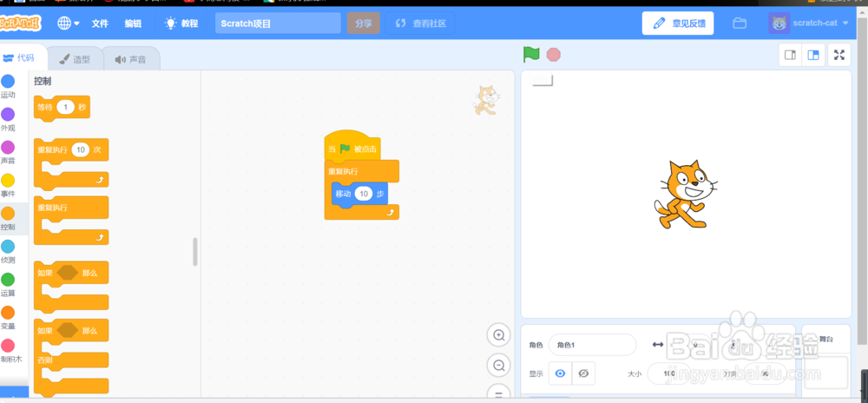Screen dimensions: 868x403
Task: Select the 制积木 My Blocks category
Action: (8, 352)
